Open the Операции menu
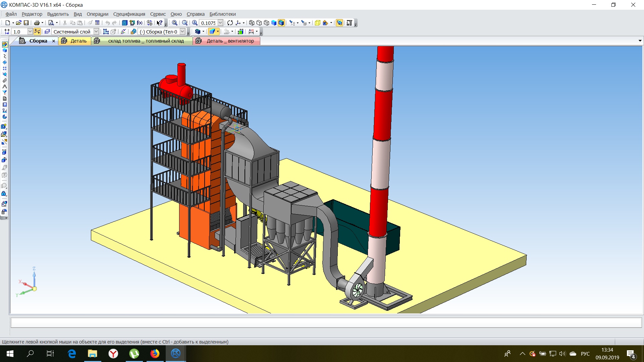644x362 pixels. click(x=98, y=14)
